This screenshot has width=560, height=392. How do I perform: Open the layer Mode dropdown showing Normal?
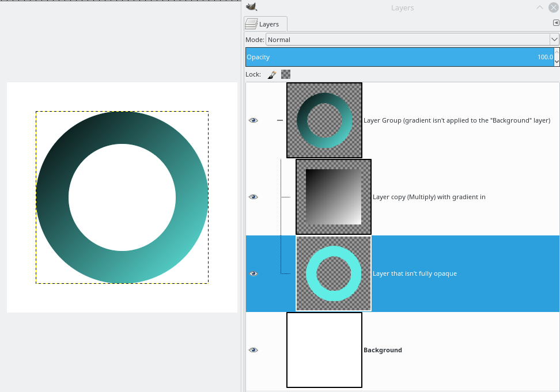(412, 40)
